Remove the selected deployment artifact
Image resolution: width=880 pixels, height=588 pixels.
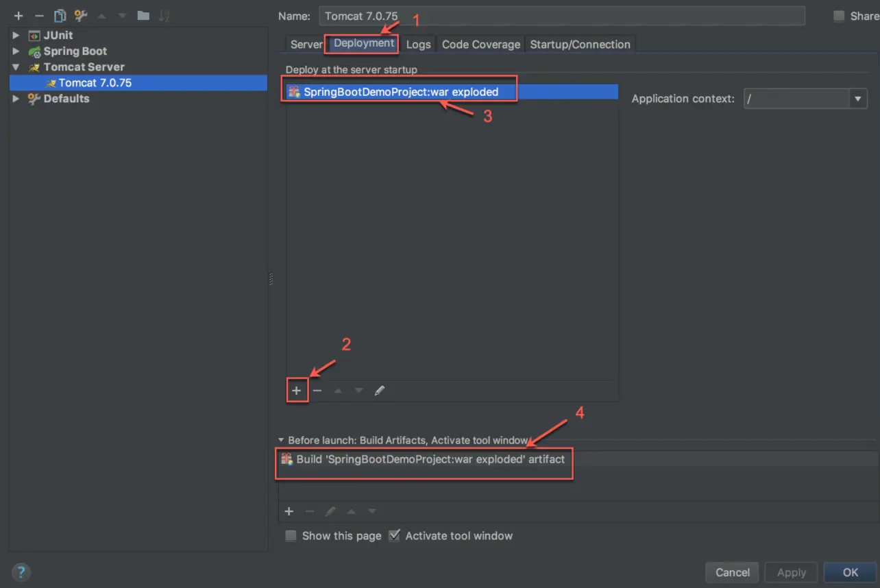tap(317, 391)
